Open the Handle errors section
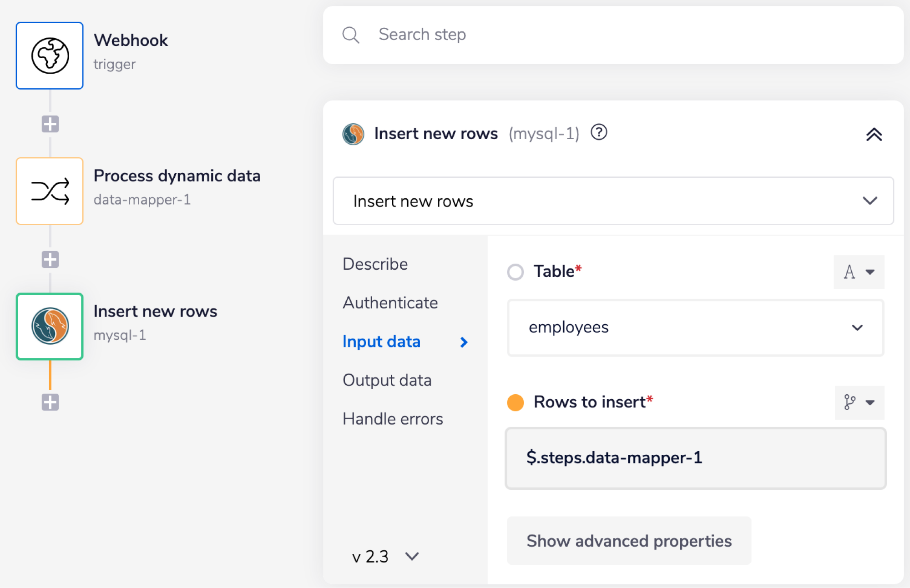Viewport: 910px width, 588px height. (392, 418)
